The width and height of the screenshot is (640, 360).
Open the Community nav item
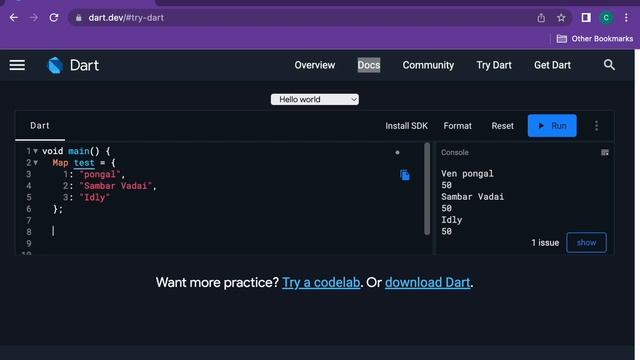[x=428, y=65]
